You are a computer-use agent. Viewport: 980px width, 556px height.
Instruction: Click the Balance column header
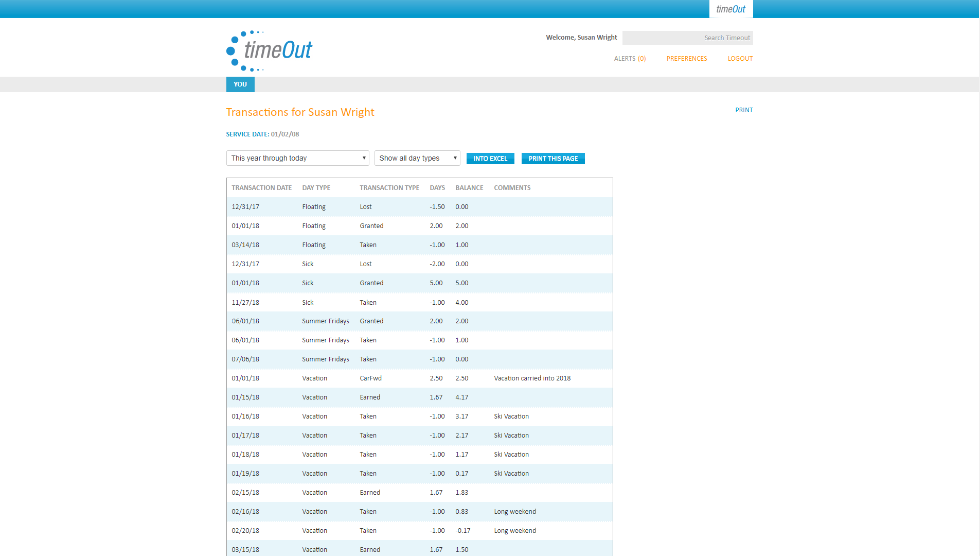tap(469, 188)
